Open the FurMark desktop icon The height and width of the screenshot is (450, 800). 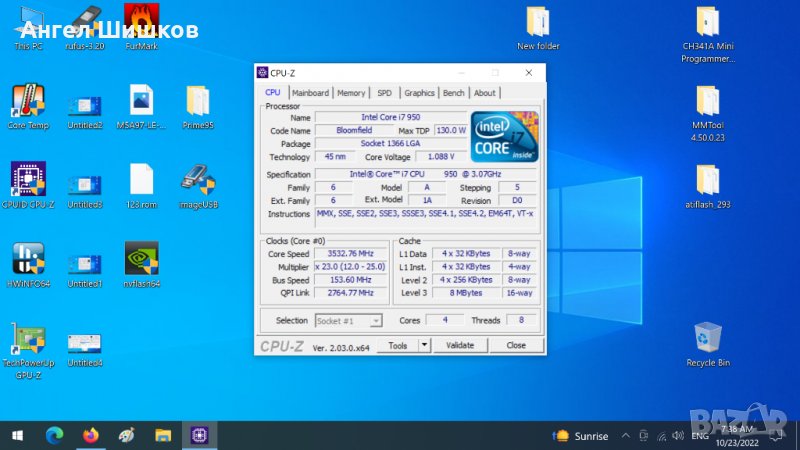pyautogui.click(x=140, y=20)
